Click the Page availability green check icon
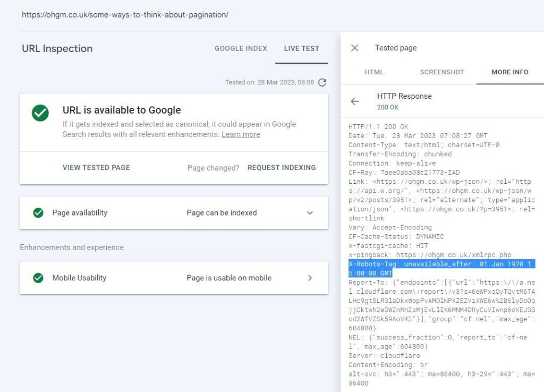The height and width of the screenshot is (392, 544). point(38,212)
